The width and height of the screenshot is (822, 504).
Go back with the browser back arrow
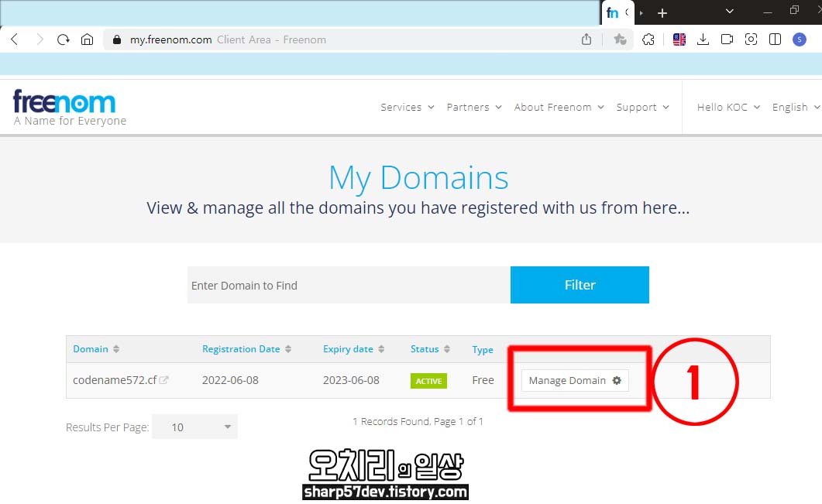15,39
